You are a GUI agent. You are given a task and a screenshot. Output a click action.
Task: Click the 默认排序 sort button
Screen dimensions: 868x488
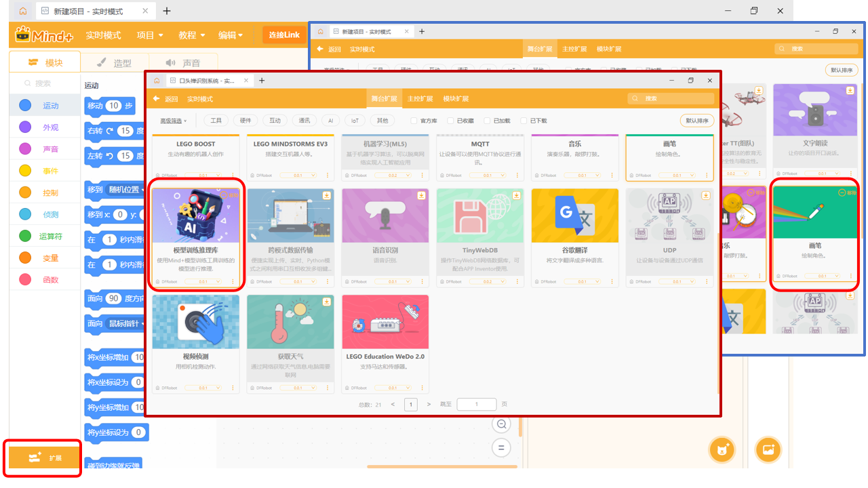pos(696,121)
